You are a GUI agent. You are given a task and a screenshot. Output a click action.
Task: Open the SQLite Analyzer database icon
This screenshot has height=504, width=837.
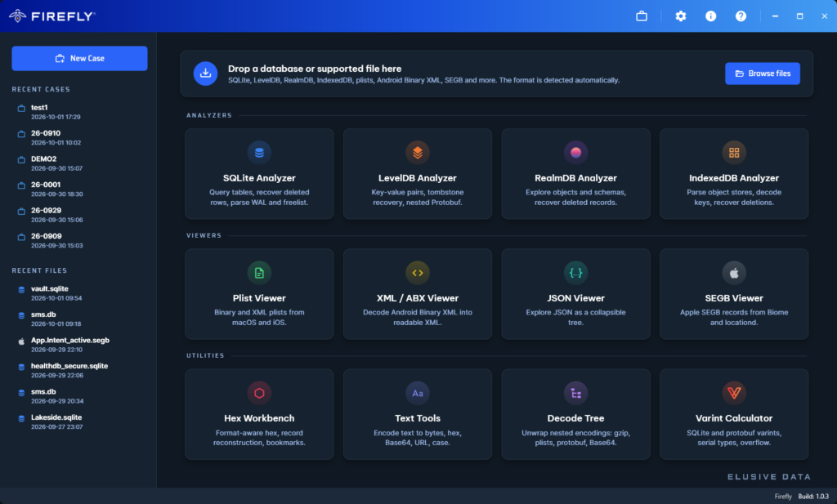(x=259, y=153)
